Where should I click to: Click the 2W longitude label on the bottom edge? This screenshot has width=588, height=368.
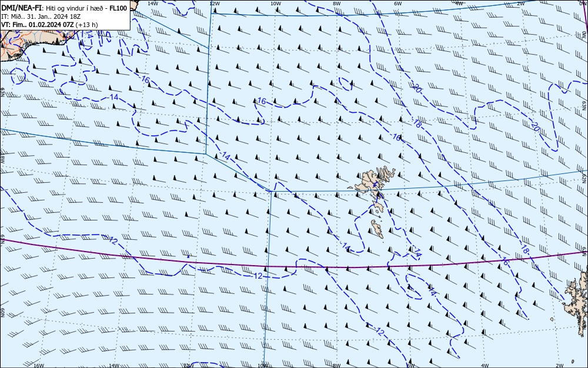coord(560,366)
